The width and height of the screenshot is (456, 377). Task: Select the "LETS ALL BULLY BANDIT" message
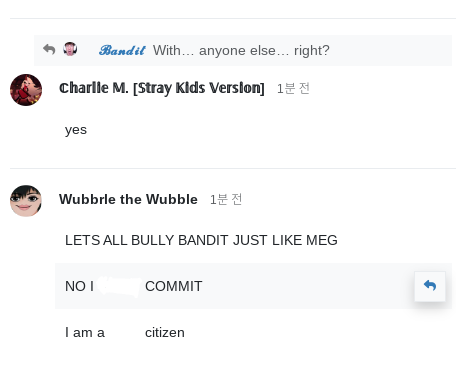point(201,240)
